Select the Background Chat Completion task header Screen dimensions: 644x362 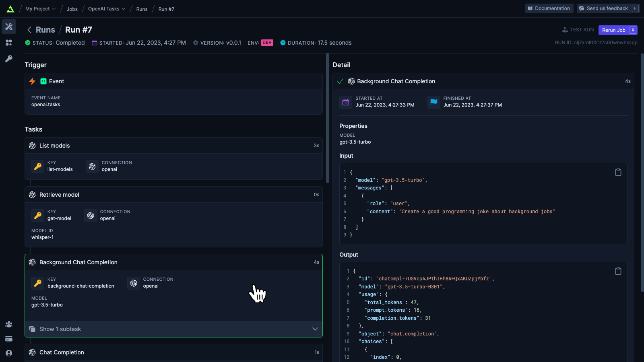point(173,262)
